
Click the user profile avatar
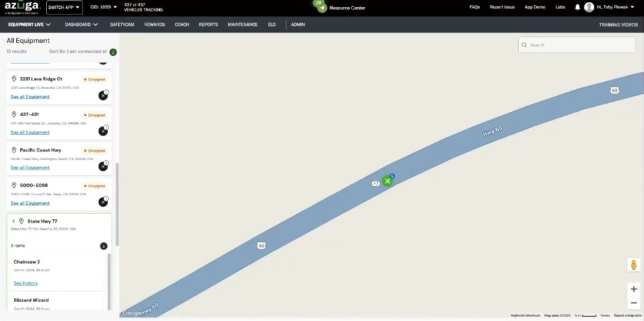tap(589, 7)
